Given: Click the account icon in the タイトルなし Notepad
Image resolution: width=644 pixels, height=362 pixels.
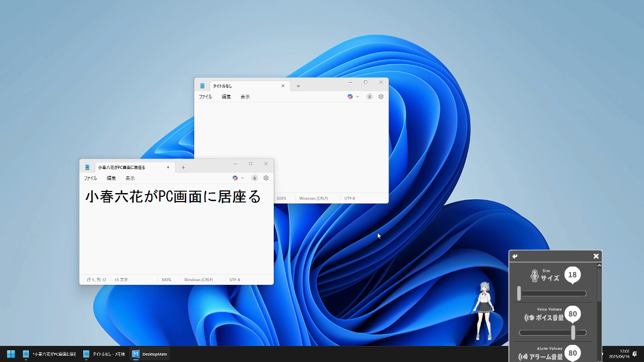Looking at the screenshot, I should pyautogui.click(x=369, y=97).
